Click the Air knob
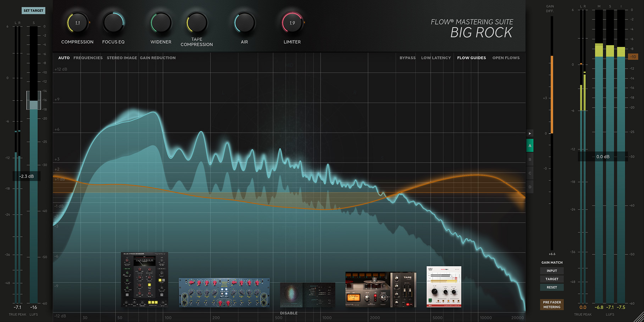Image resolution: width=644 pixels, height=322 pixels. pos(244,23)
